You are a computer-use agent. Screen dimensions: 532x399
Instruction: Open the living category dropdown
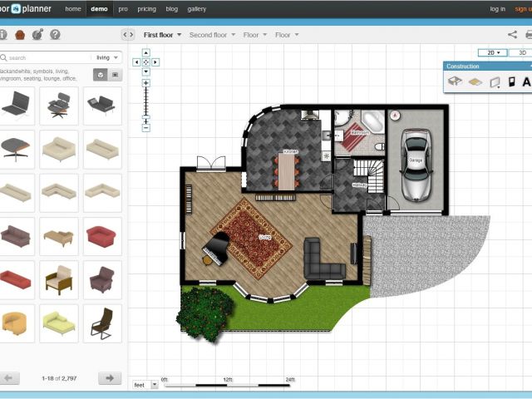pos(108,58)
